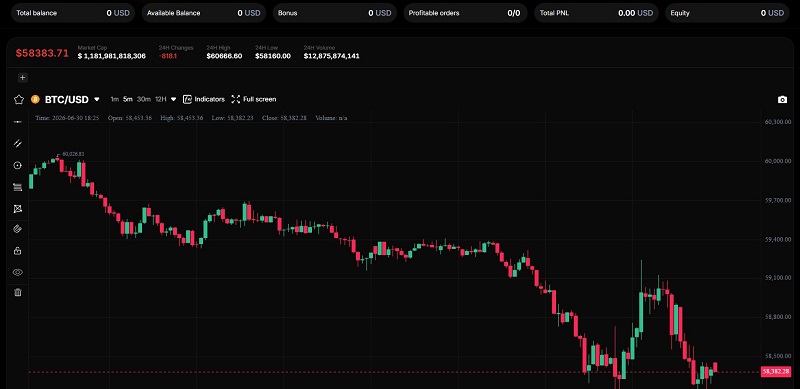The height and width of the screenshot is (389, 800).
Task: Select the parallel channel drawing tool
Action: pyautogui.click(x=18, y=143)
